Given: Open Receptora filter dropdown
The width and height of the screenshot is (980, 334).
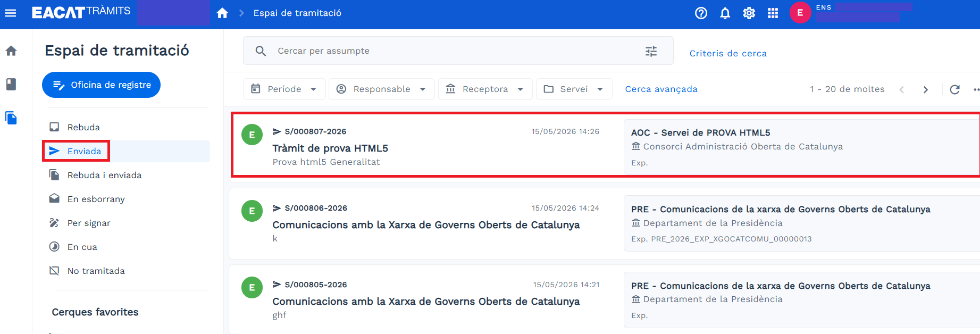Looking at the screenshot, I should point(485,89).
